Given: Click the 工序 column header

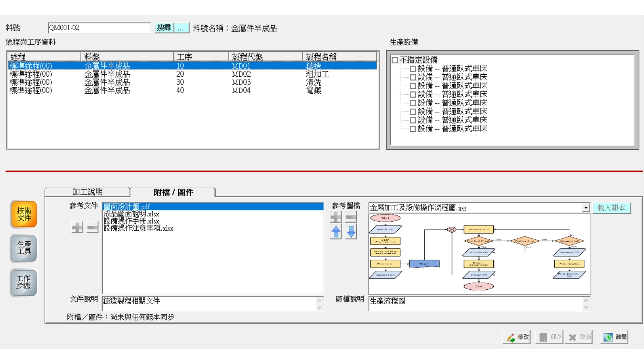Looking at the screenshot, I should click(201, 57).
